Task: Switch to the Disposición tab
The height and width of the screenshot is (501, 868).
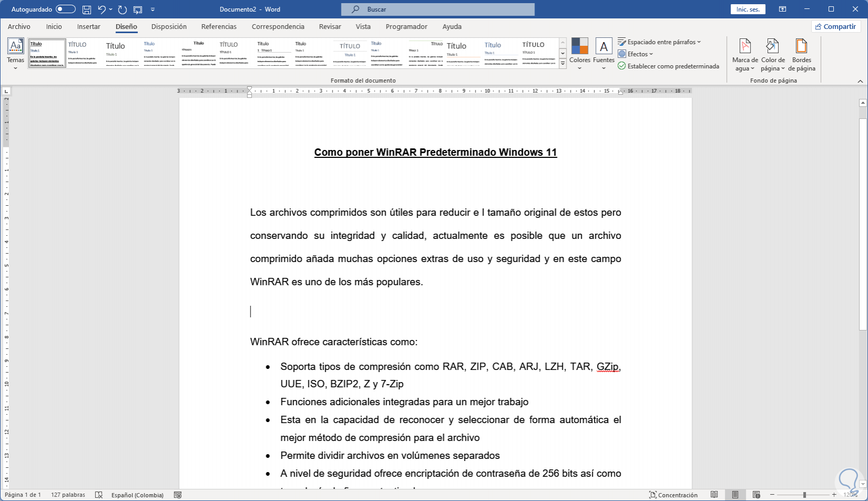Action: tap(169, 26)
